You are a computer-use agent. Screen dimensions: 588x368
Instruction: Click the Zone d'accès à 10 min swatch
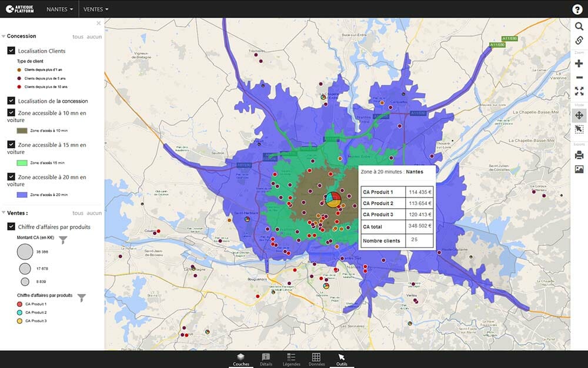22,131
